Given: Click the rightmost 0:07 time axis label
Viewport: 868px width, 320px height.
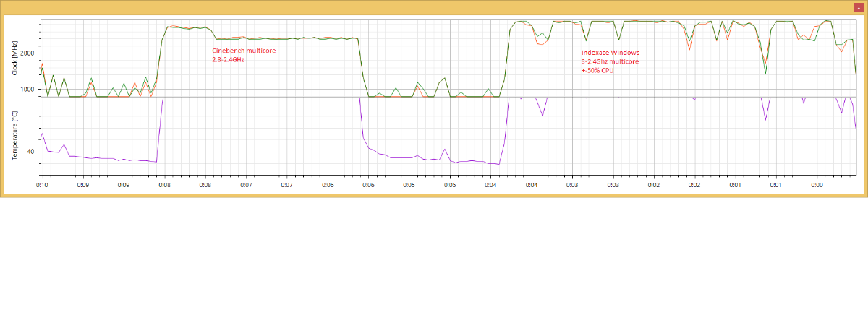Looking at the screenshot, I should pyautogui.click(x=287, y=185).
